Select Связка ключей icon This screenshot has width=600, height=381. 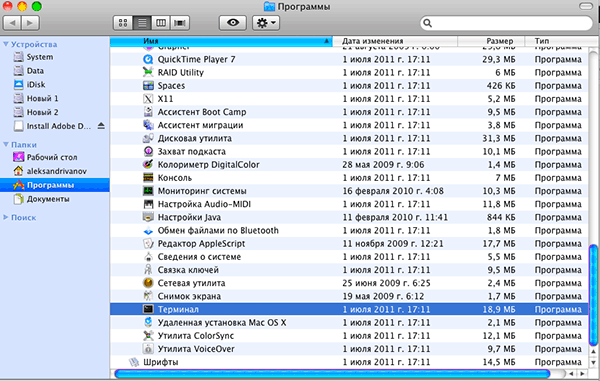point(148,270)
